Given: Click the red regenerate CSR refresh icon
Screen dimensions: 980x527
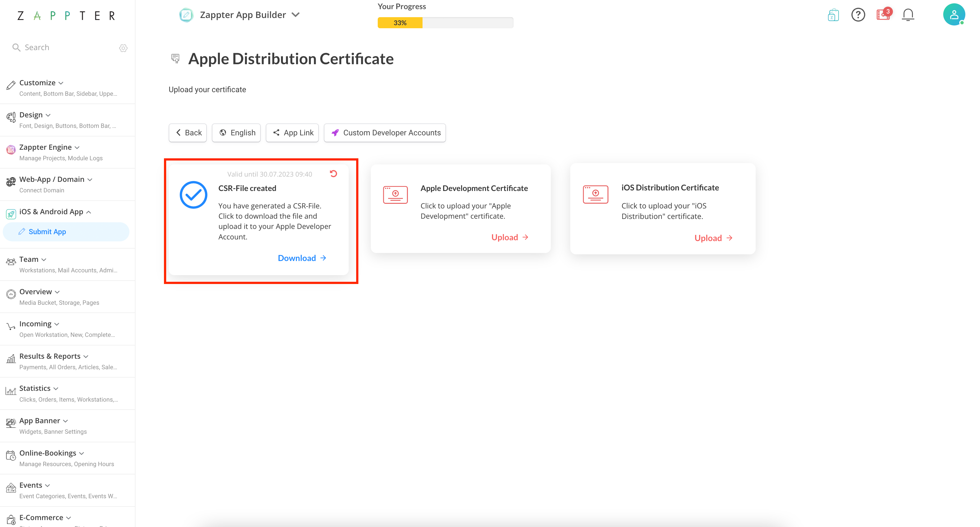Looking at the screenshot, I should 333,174.
